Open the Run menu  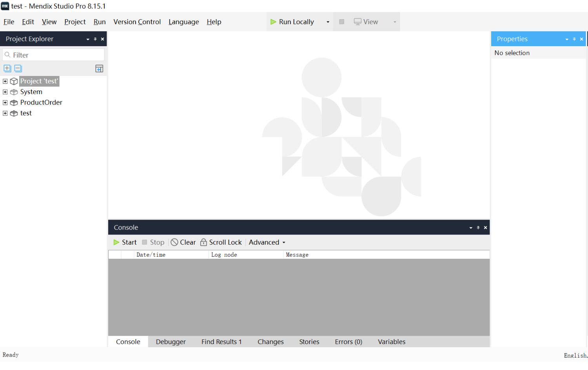(x=100, y=22)
